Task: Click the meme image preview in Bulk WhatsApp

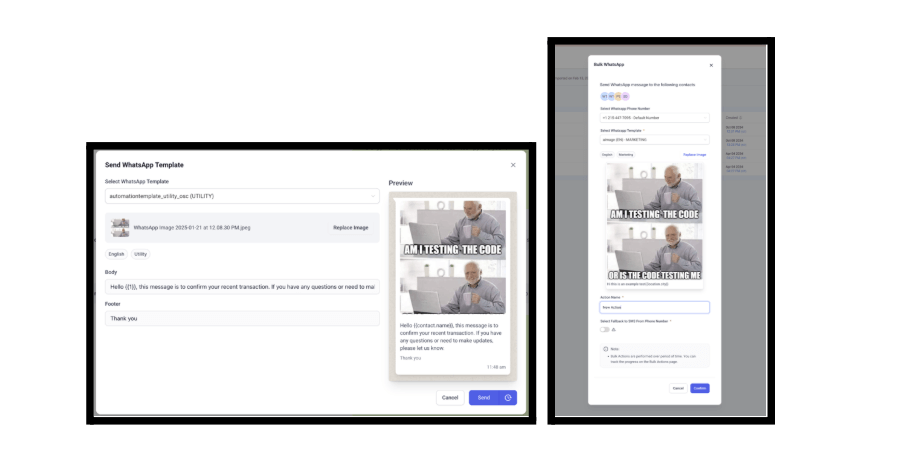Action: [655, 222]
